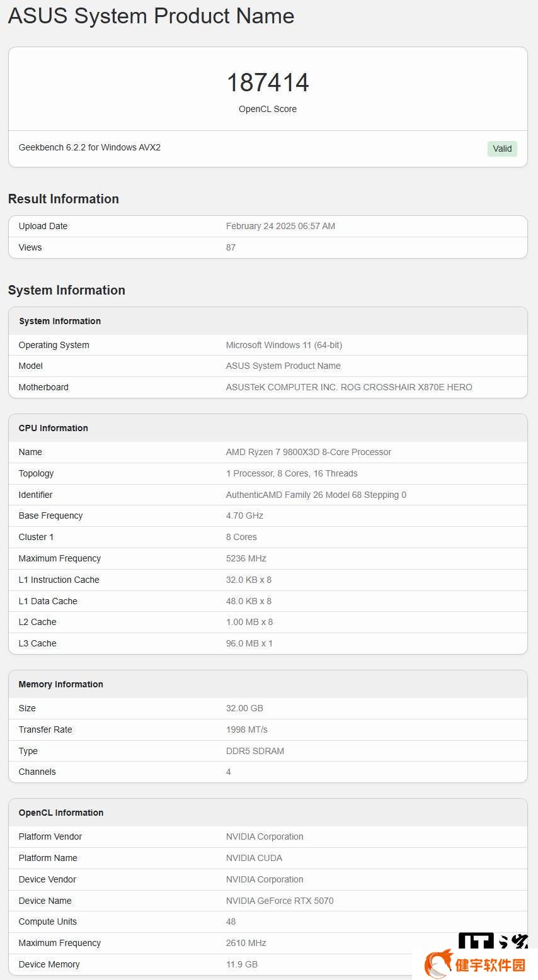The width and height of the screenshot is (538, 980).
Task: Click the OpenCL Score label
Action: (268, 109)
